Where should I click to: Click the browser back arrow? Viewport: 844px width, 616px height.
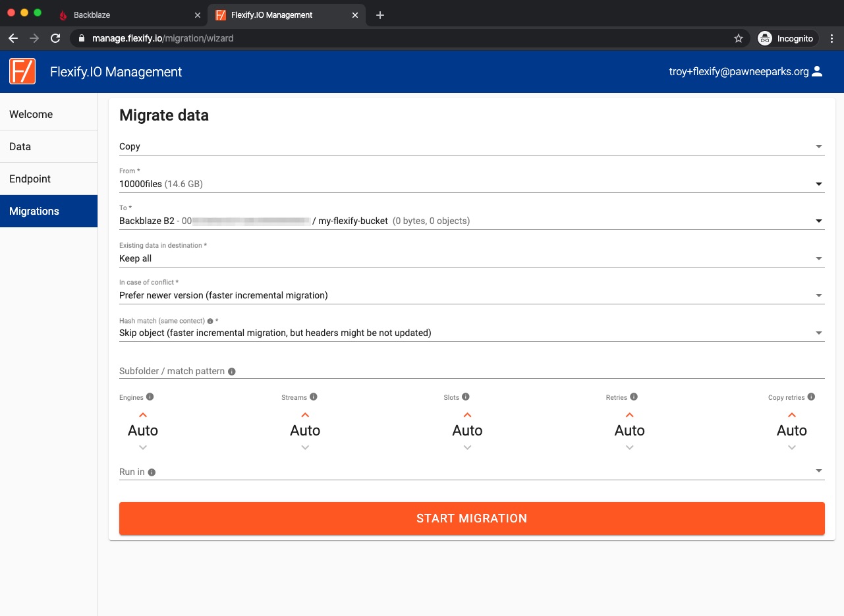tap(13, 38)
